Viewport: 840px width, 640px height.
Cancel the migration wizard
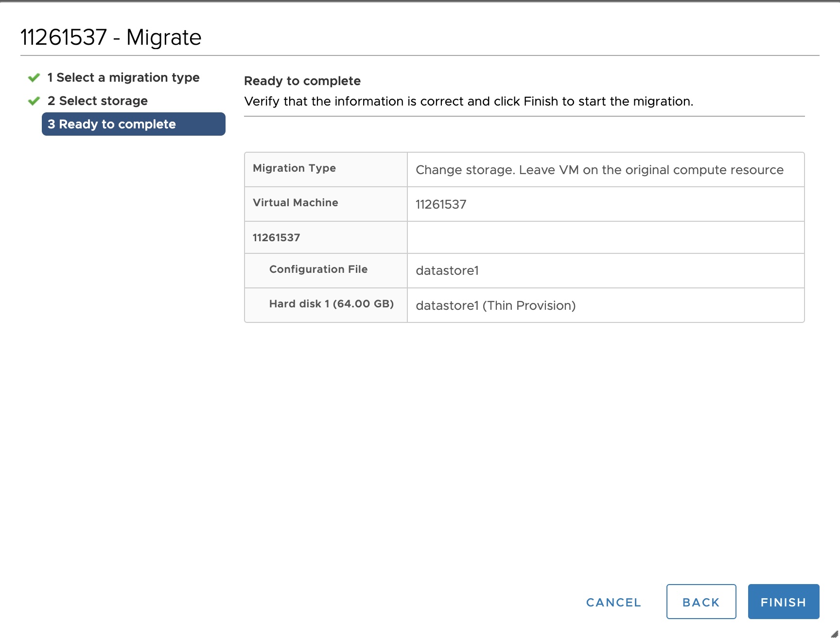613,602
